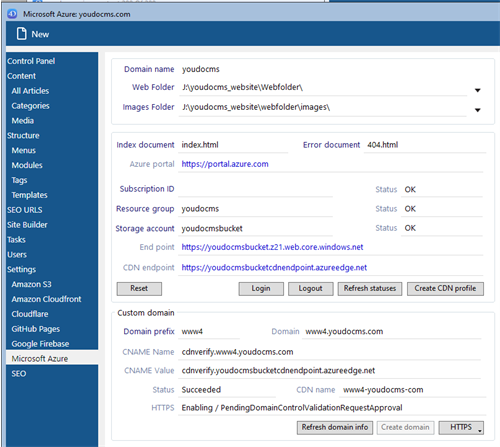Open Menus item
Screen dimensions: 500x447
(24, 150)
